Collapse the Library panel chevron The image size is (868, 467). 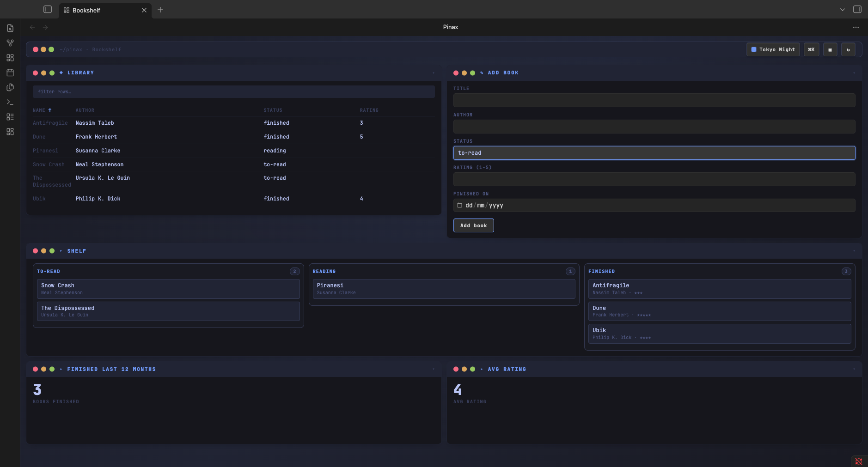click(x=434, y=73)
